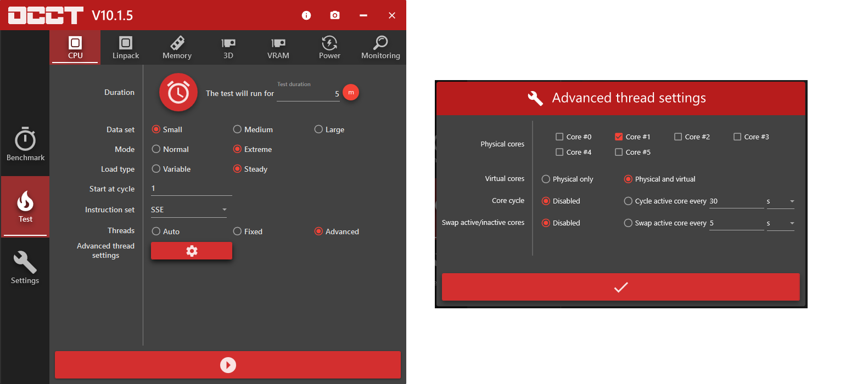Switch to the Linpack tab
Viewport: 868px width, 384px height.
click(x=126, y=47)
